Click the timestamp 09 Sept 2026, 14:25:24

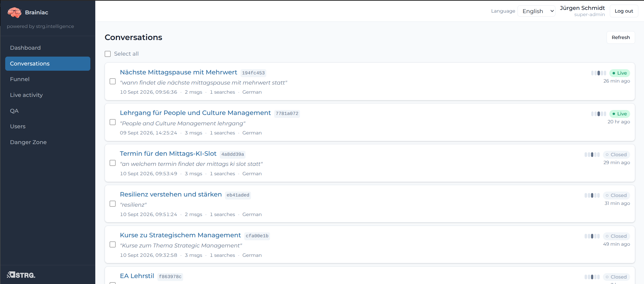click(x=149, y=133)
